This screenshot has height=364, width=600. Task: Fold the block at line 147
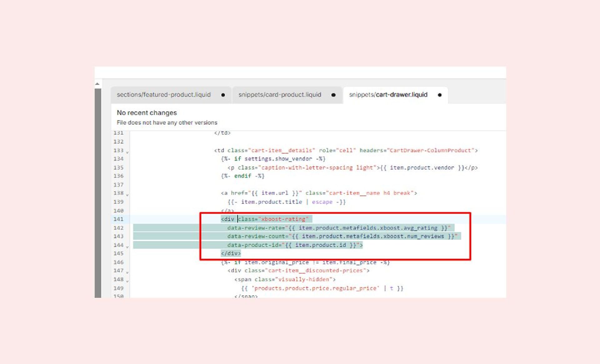coord(127,272)
